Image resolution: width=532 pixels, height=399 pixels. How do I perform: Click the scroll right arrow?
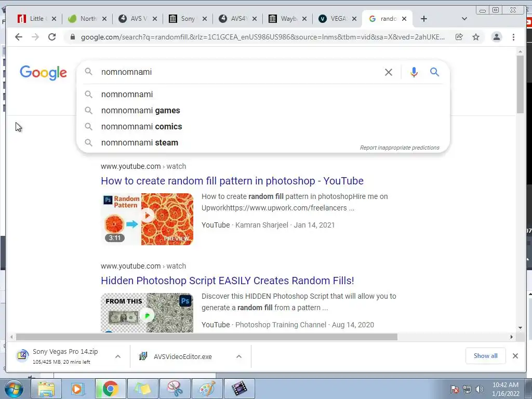pyautogui.click(x=511, y=337)
